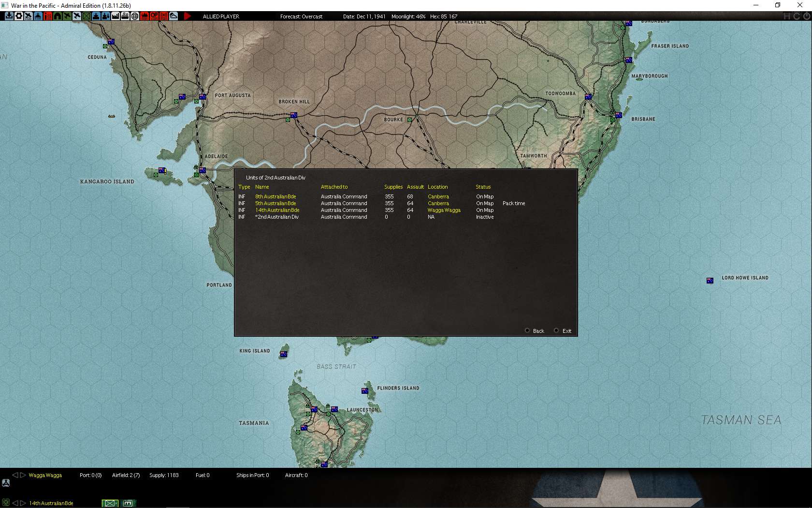Click the single ship icon right of the land units box
The image size is (812, 508).
[x=96, y=16]
